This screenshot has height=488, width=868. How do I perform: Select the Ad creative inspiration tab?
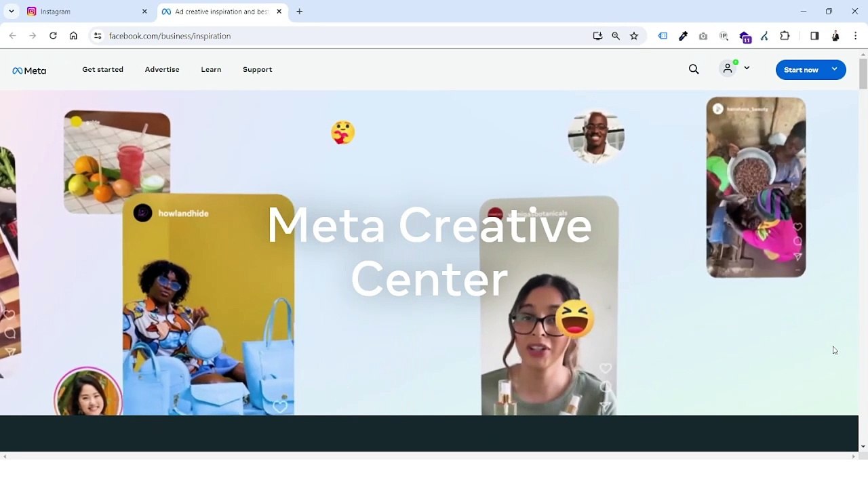(222, 12)
